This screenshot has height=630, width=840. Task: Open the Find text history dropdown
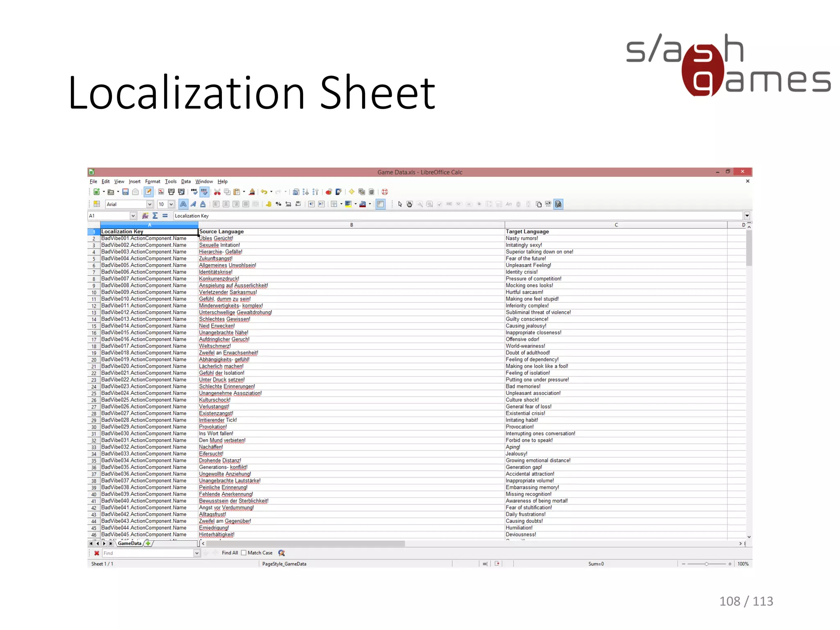(197, 553)
